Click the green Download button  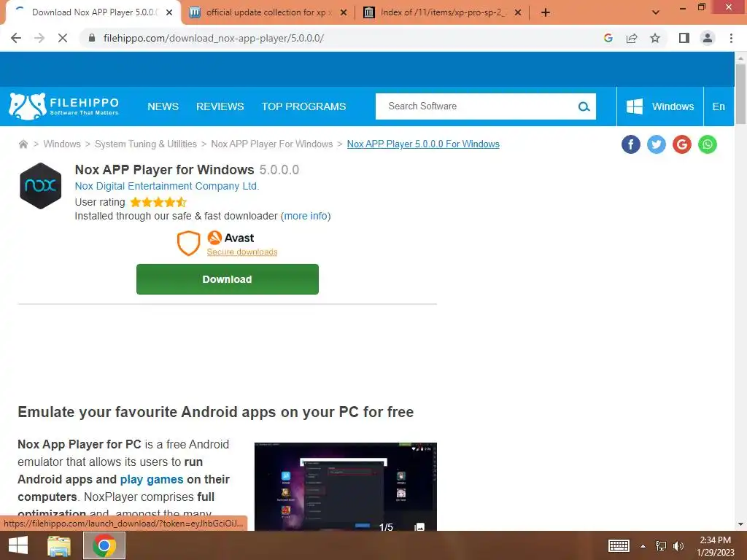(228, 279)
